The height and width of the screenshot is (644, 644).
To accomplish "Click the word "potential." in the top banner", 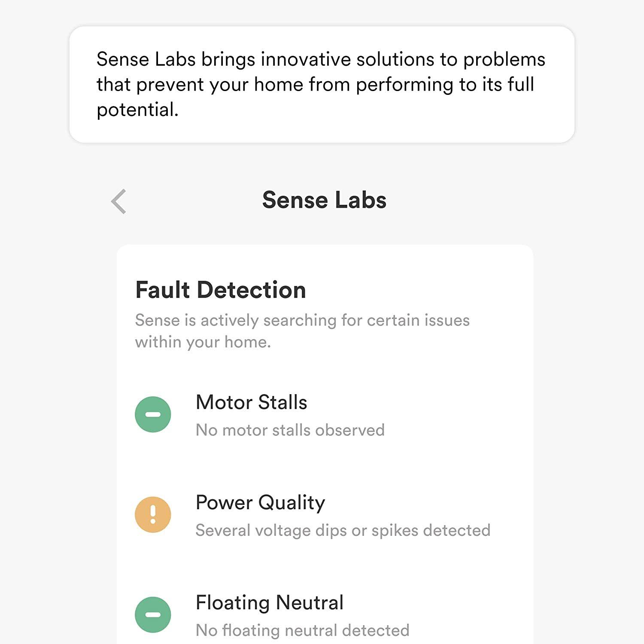I will point(137,110).
